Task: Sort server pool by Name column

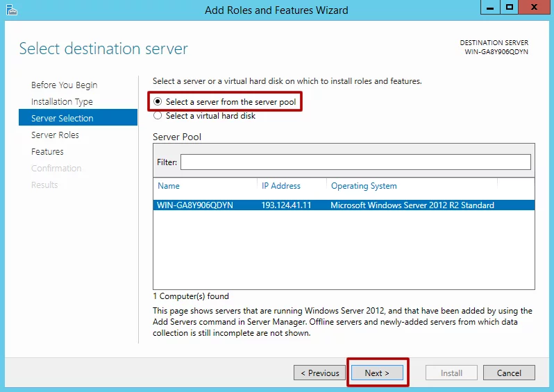Action: tap(169, 186)
